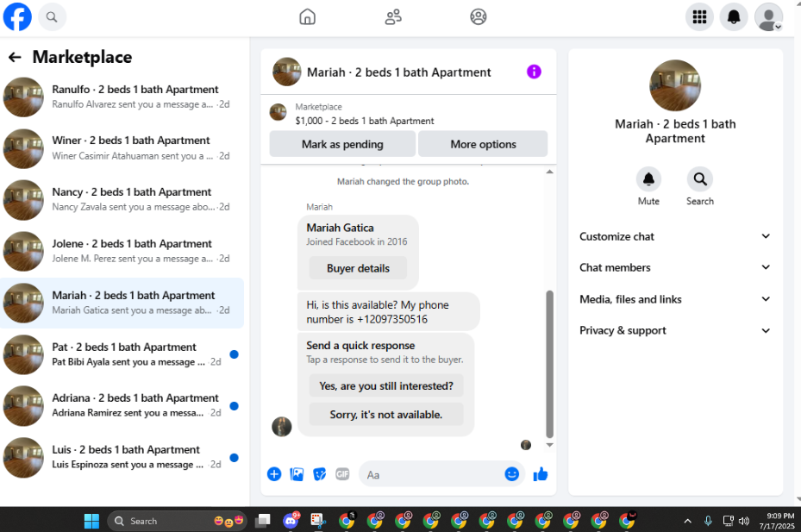The width and height of the screenshot is (801, 532).
Task: Click the chat header listing thumbnail
Action: pyautogui.click(x=286, y=72)
